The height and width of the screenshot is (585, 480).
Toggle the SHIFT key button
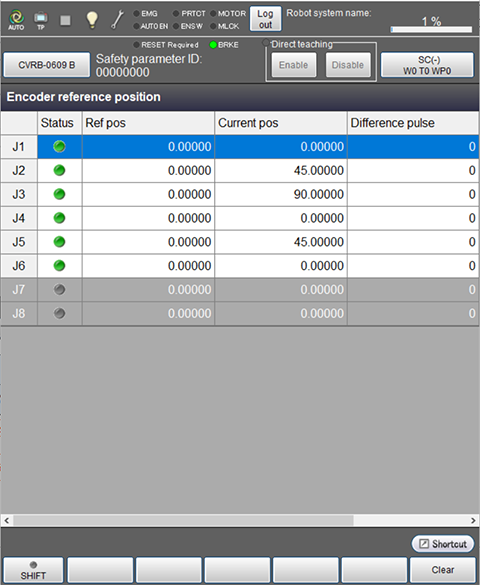click(x=33, y=570)
